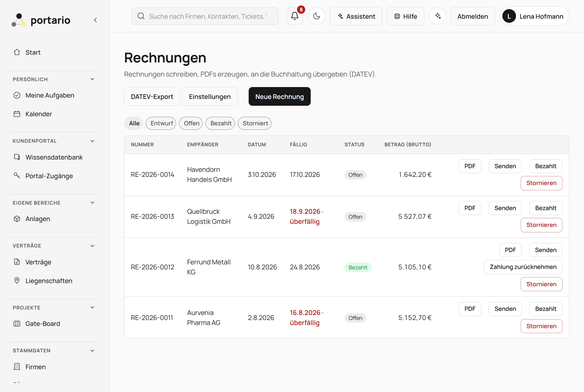Click the sparkle icon button beside Hilfe
Viewport: 584px width, 392px height.
[437, 16]
